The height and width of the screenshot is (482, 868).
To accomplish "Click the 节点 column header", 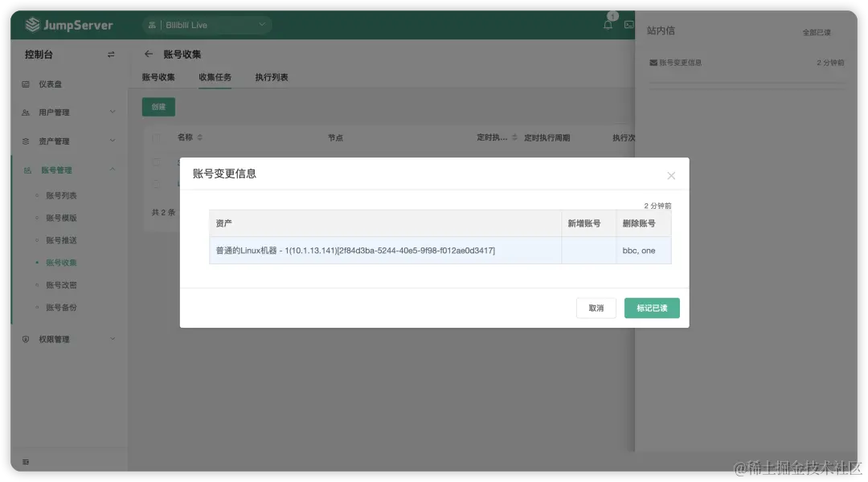I will click(335, 138).
